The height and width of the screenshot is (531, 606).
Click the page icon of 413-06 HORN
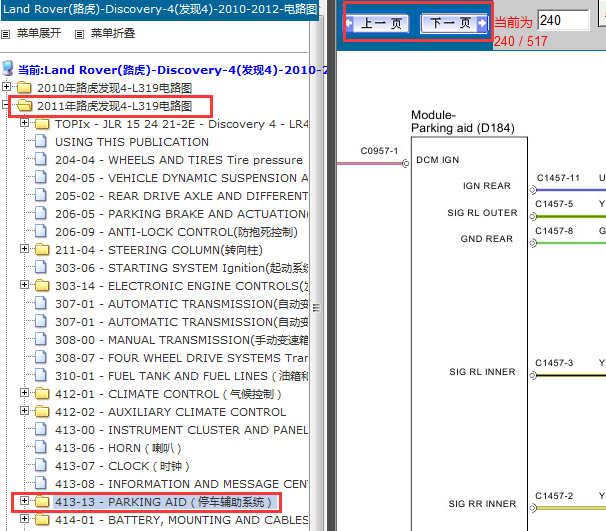[41, 447]
